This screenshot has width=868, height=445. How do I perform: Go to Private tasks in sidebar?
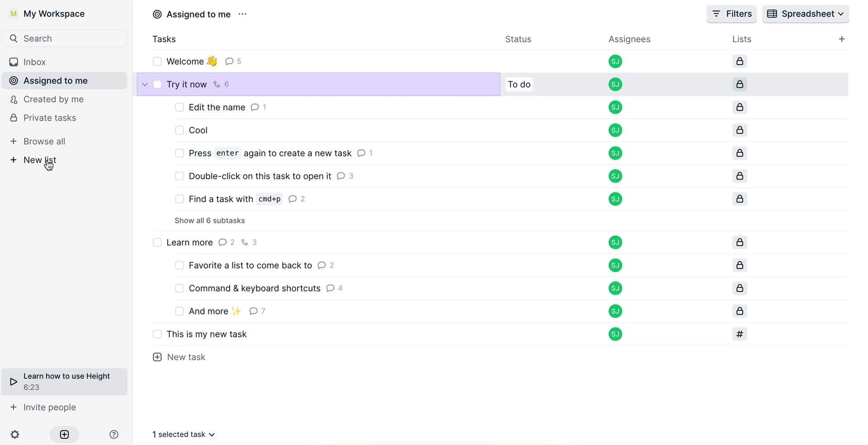[50, 118]
